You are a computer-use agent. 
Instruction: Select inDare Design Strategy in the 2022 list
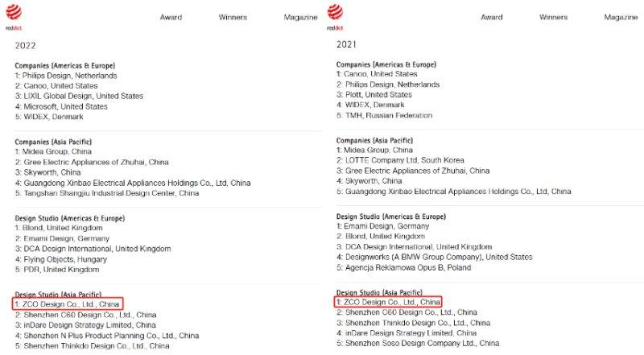85,325
